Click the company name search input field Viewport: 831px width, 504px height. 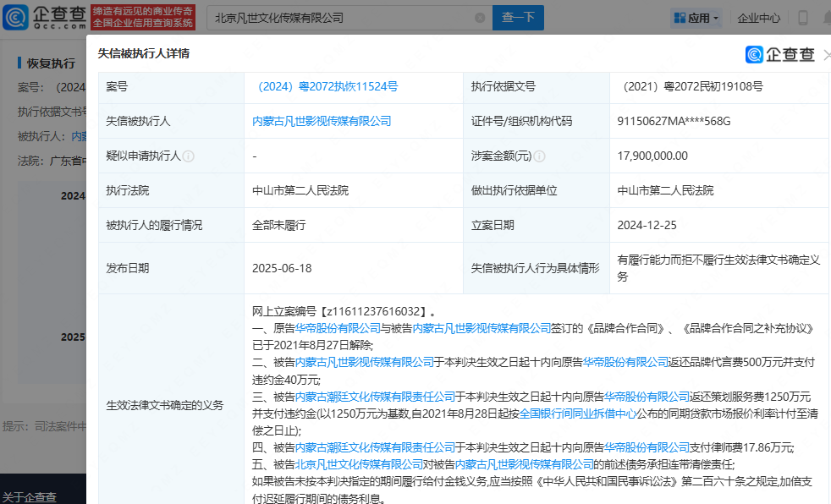click(x=338, y=18)
